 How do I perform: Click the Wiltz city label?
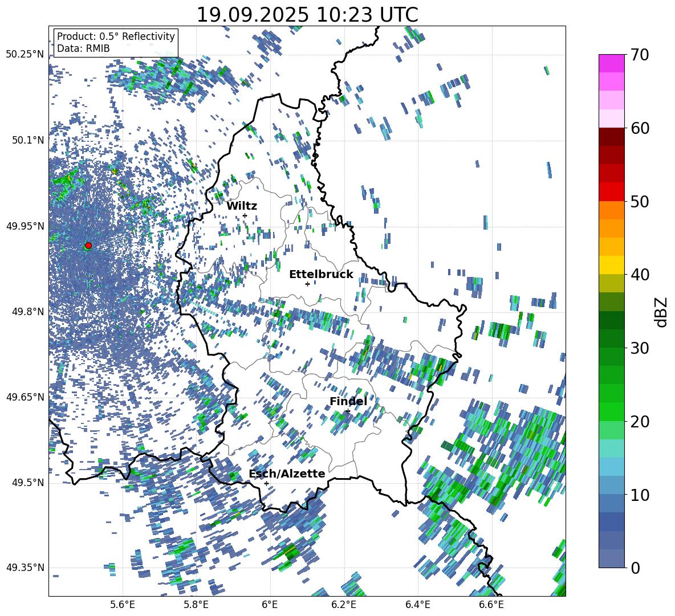242,206
